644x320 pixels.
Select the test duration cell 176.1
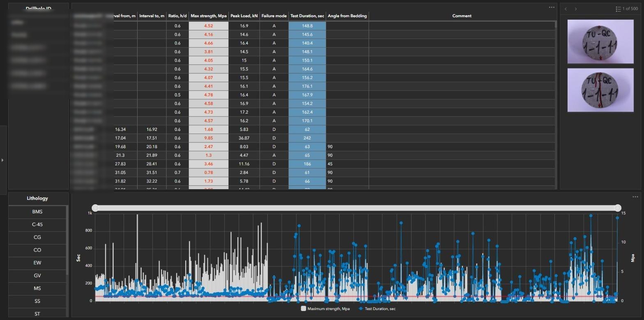[307, 86]
